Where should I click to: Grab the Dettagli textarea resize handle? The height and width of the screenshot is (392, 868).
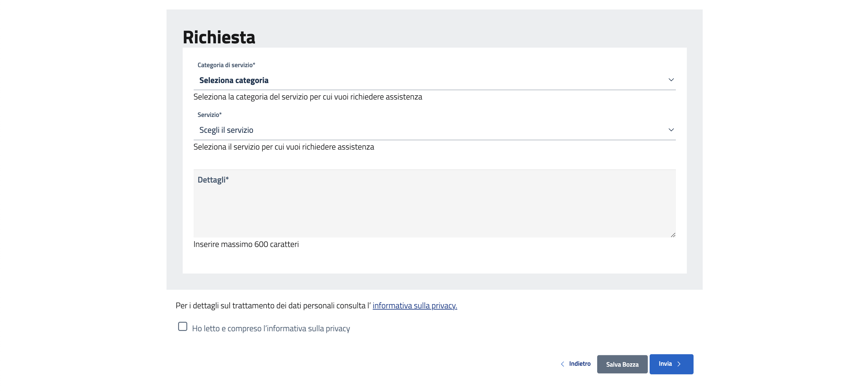673,235
